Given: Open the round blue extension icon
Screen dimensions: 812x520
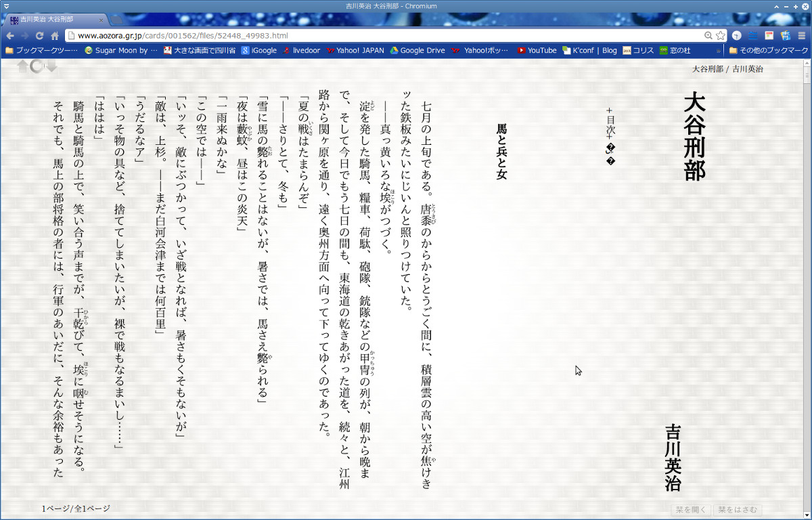Looking at the screenshot, I should pos(737,35).
